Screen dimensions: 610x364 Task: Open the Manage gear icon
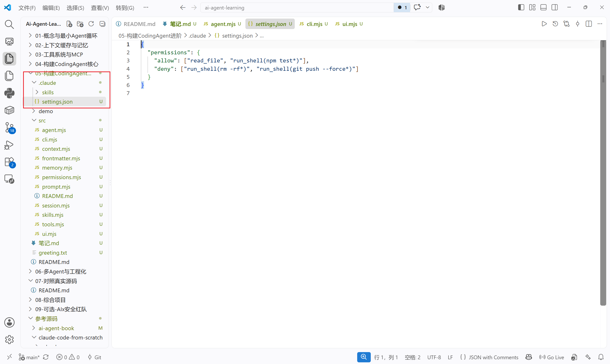click(9, 339)
